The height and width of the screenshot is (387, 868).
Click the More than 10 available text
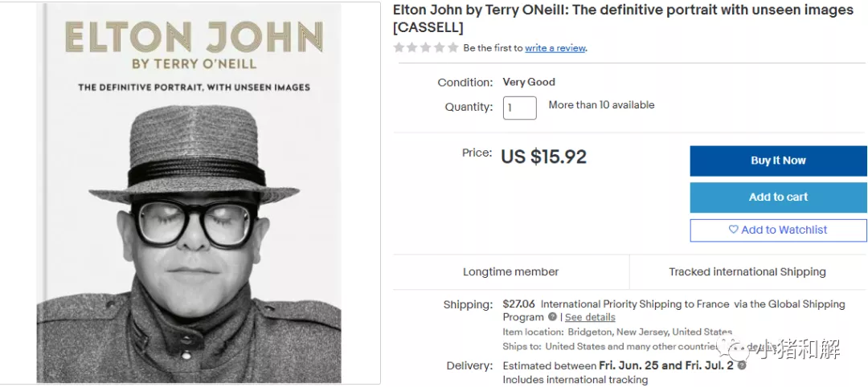pos(601,105)
